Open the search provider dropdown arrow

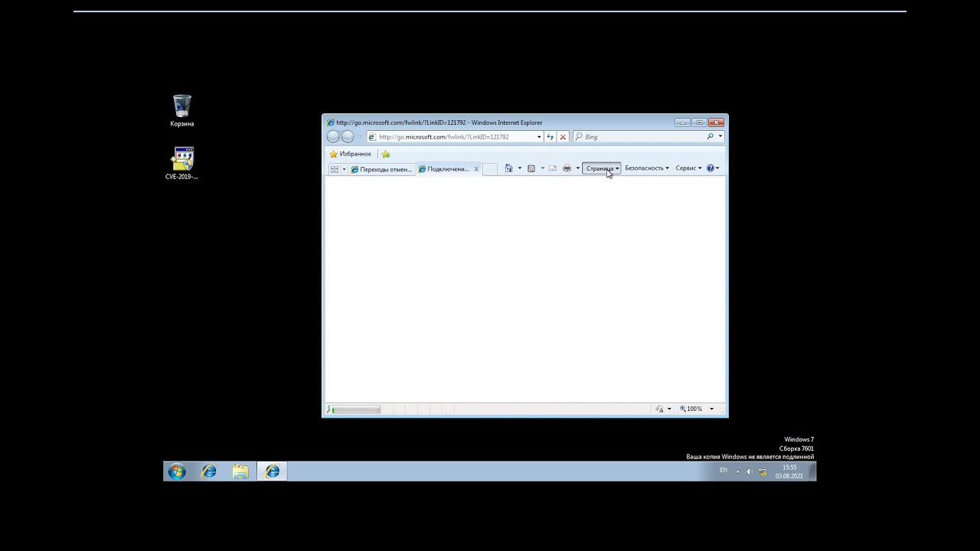pyautogui.click(x=720, y=137)
